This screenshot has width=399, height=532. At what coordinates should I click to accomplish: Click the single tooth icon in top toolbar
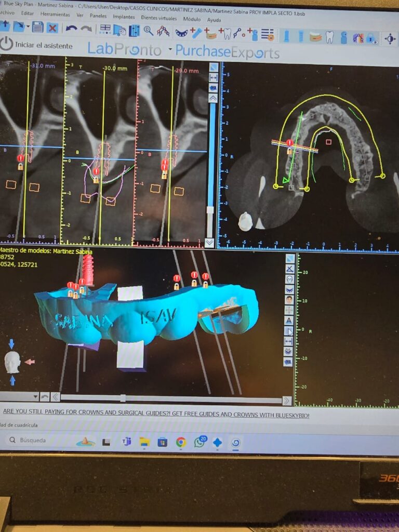click(x=329, y=37)
